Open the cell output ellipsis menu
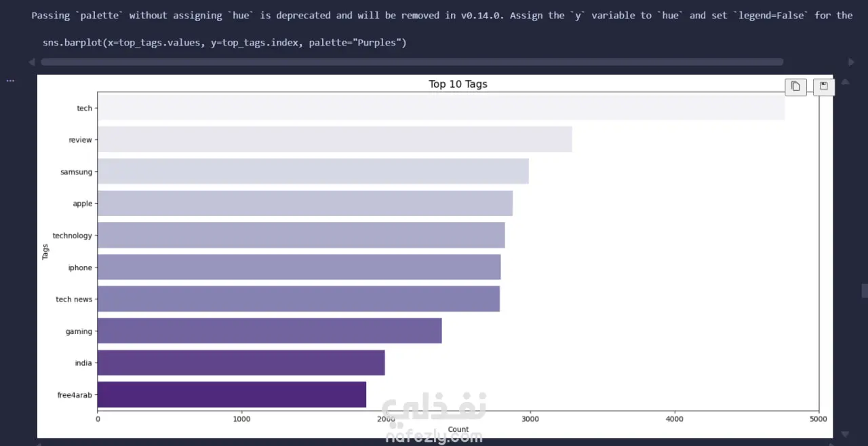868x446 pixels. coord(10,80)
